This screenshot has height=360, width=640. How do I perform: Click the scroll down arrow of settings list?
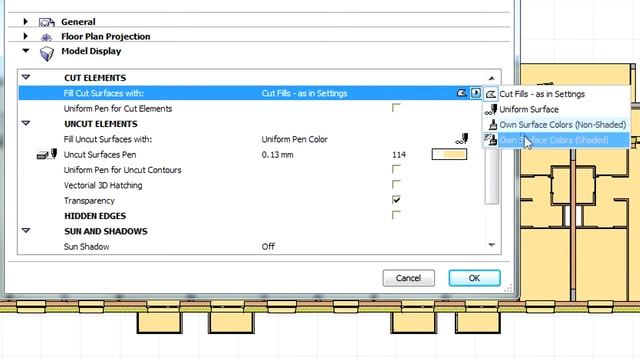click(491, 245)
